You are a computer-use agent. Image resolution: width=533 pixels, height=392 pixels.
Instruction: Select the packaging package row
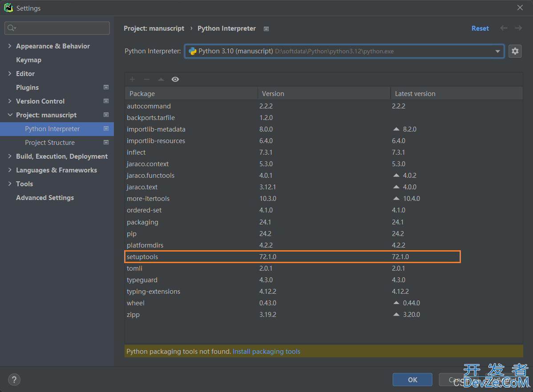(323, 222)
